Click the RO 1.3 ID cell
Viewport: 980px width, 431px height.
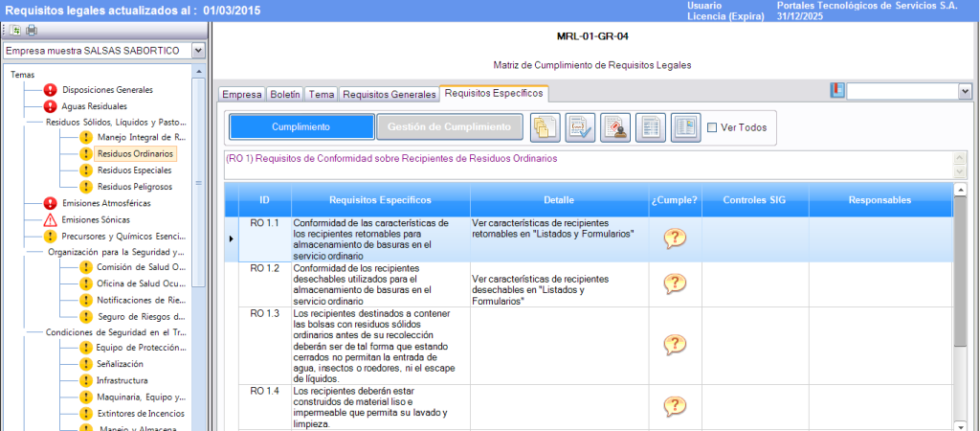pyautogui.click(x=265, y=346)
